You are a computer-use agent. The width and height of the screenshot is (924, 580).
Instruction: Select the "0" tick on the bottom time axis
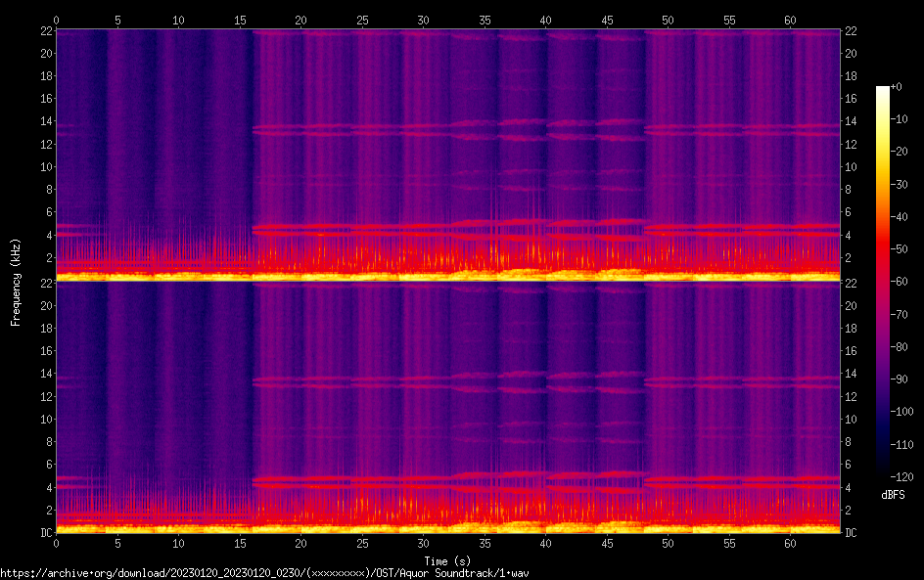tap(57, 543)
